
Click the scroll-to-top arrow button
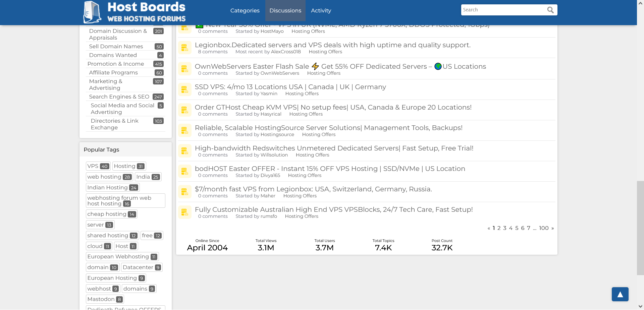point(620,294)
